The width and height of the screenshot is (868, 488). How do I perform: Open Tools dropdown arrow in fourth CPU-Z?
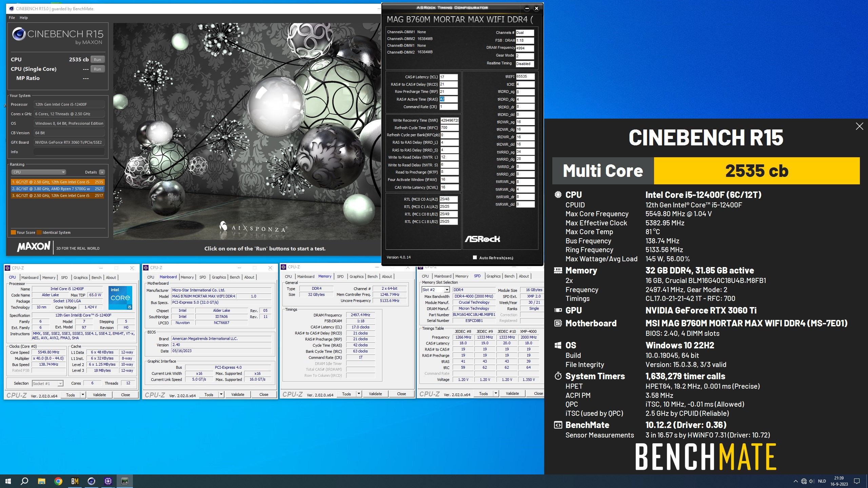tap(496, 393)
